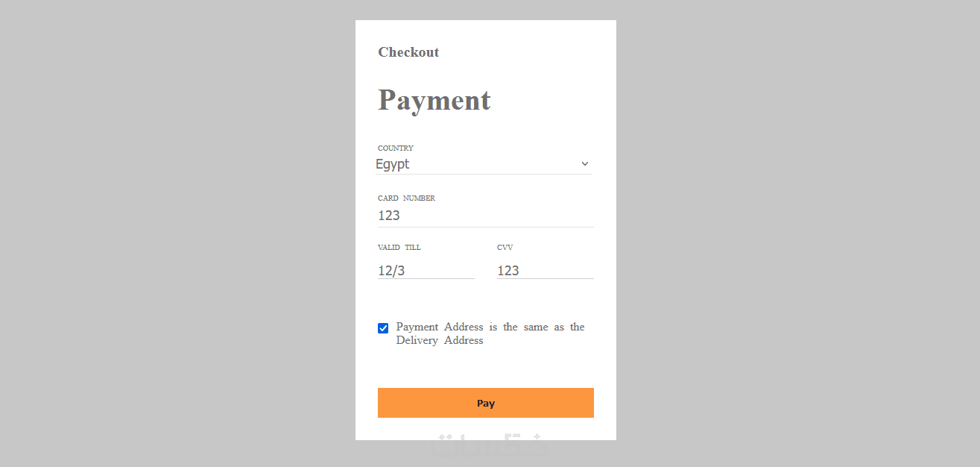Click the 'Delivery Address' text line
Viewport: 980px width, 467px height.
coord(440,341)
